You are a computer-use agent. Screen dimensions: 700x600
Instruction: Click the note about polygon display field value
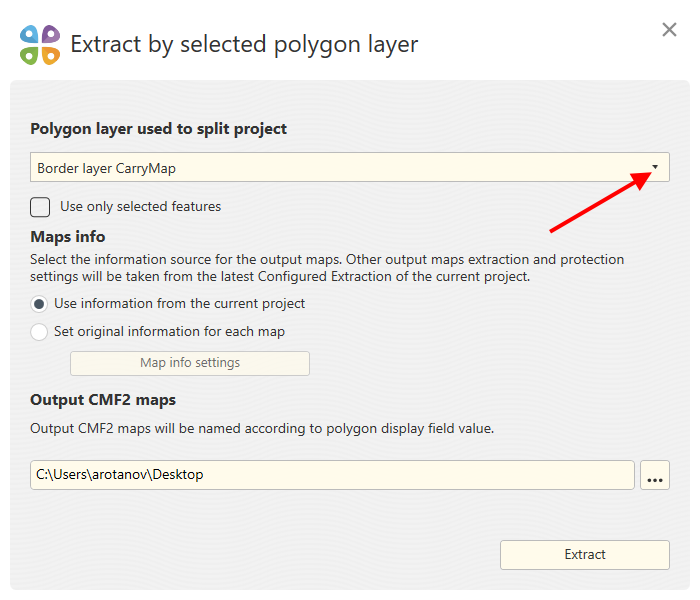coord(262,429)
